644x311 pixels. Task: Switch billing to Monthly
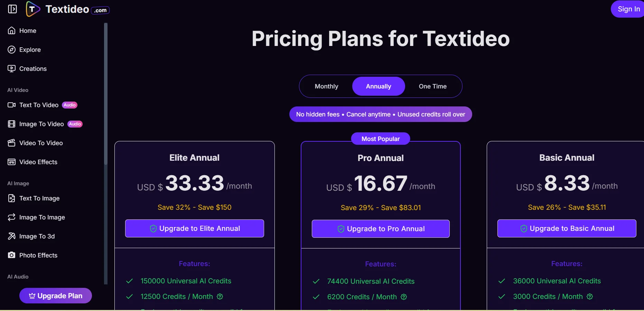[x=326, y=86]
